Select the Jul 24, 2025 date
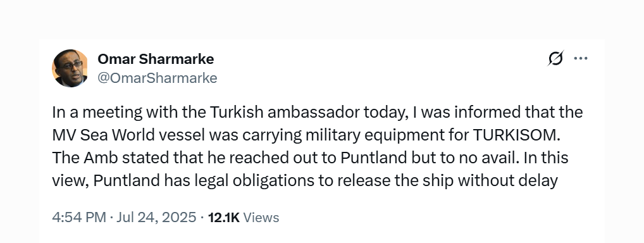 (x=156, y=218)
